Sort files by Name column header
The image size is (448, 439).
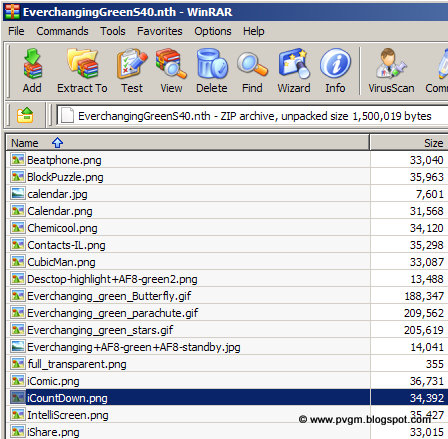[x=188, y=143]
